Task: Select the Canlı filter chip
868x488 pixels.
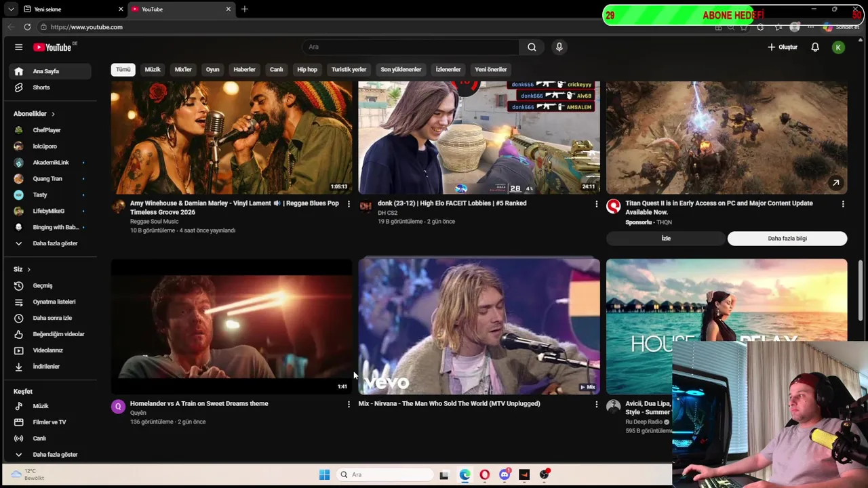Action: (276, 69)
